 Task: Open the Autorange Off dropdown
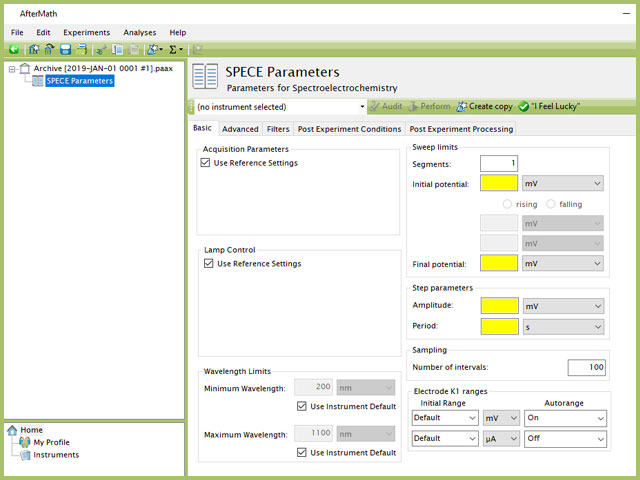click(x=565, y=438)
